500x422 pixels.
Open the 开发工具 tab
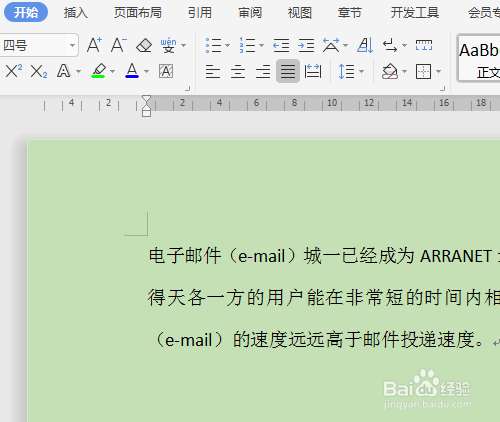coord(415,13)
